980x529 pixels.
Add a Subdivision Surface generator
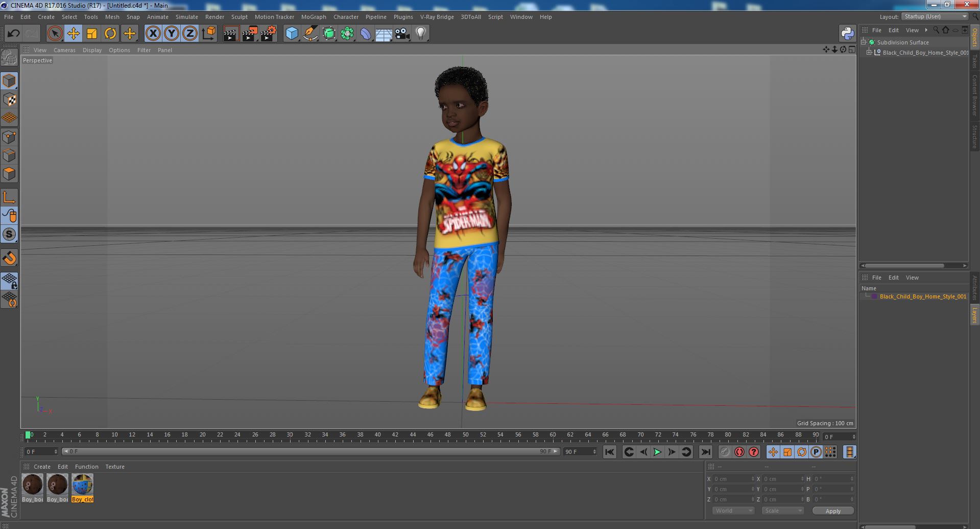pyautogui.click(x=329, y=34)
